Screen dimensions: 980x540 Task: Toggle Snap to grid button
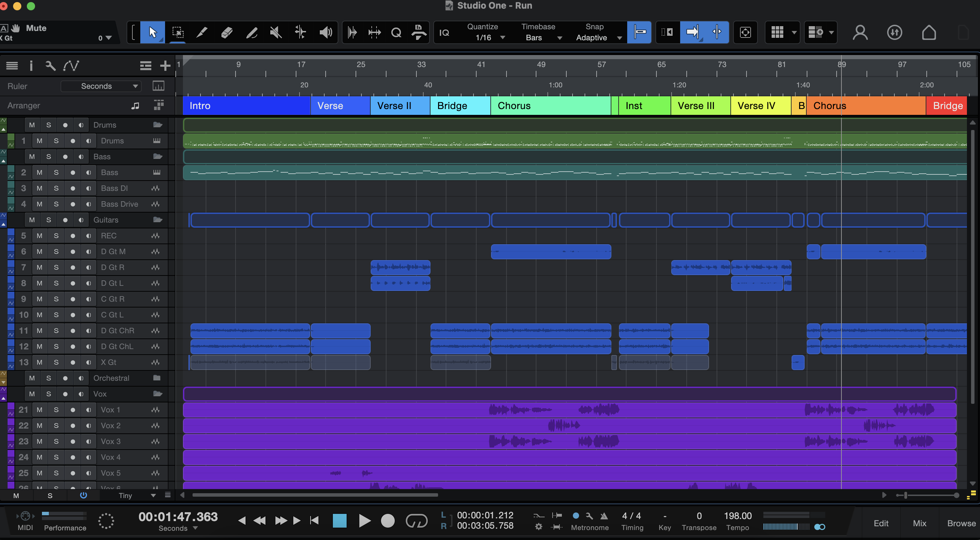[x=639, y=32]
